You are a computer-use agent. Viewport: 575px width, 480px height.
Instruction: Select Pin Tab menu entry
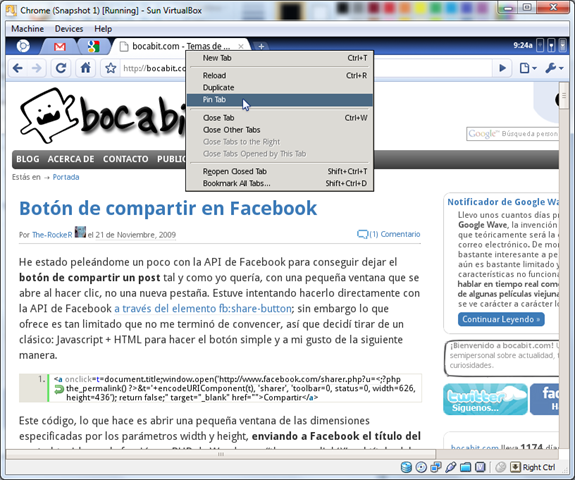click(x=279, y=100)
